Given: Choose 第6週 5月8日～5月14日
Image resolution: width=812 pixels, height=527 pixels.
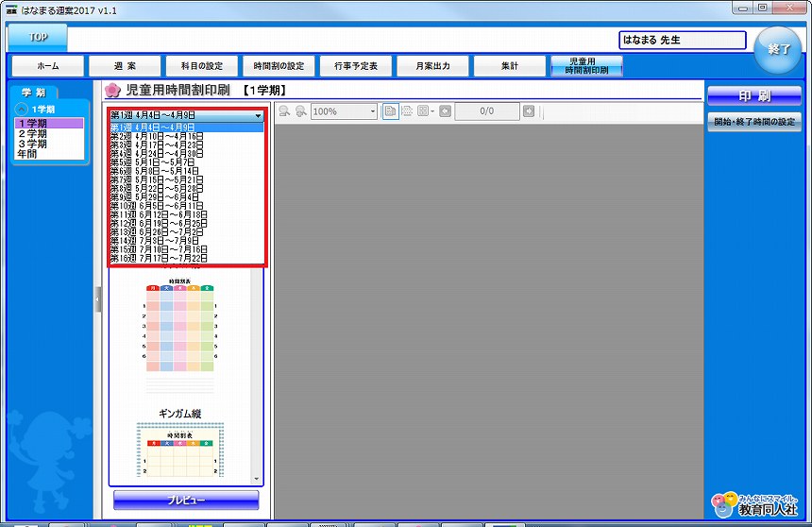Looking at the screenshot, I should (x=186, y=171).
